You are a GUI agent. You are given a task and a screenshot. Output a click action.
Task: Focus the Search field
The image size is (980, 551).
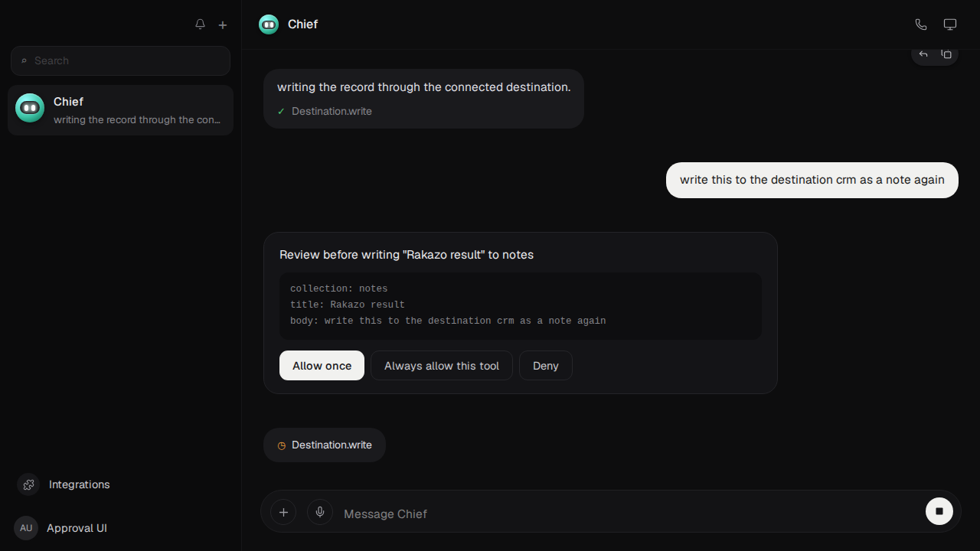click(120, 60)
